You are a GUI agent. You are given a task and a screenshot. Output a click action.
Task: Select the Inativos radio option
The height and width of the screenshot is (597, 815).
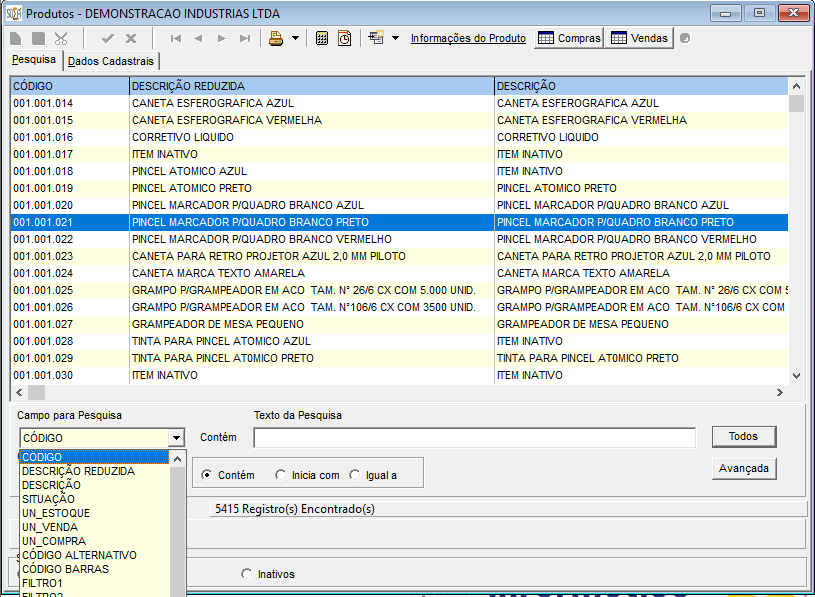point(246,574)
